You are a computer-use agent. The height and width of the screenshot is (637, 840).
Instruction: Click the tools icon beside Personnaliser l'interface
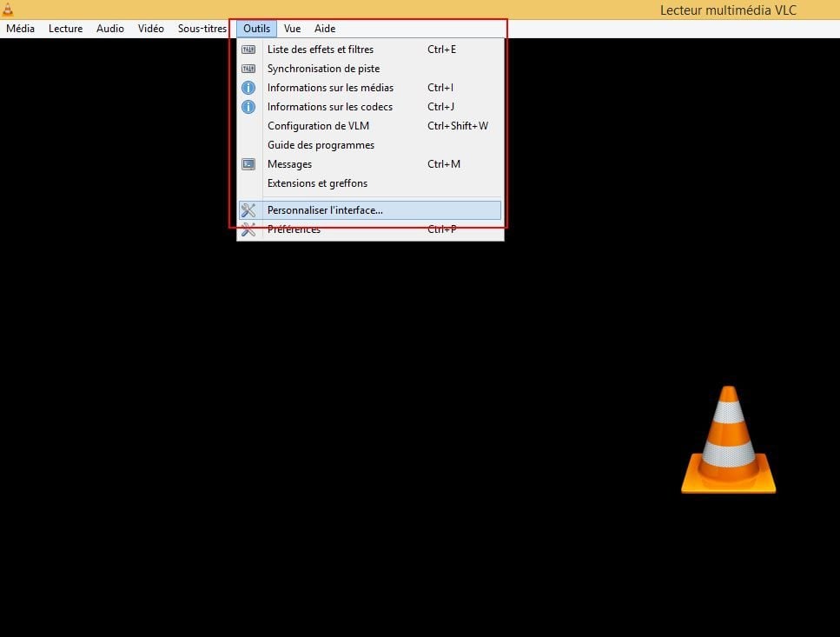pyautogui.click(x=248, y=210)
